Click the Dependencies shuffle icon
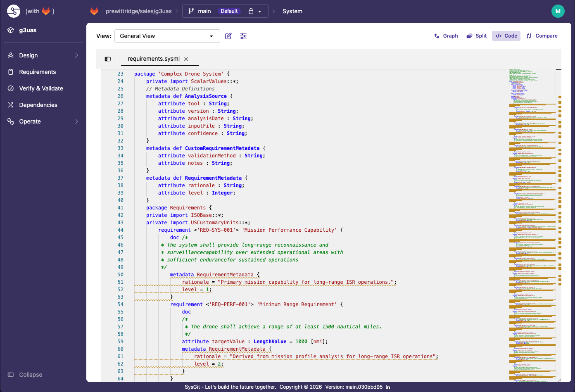Image resolution: width=575 pixels, height=392 pixels. [11, 105]
